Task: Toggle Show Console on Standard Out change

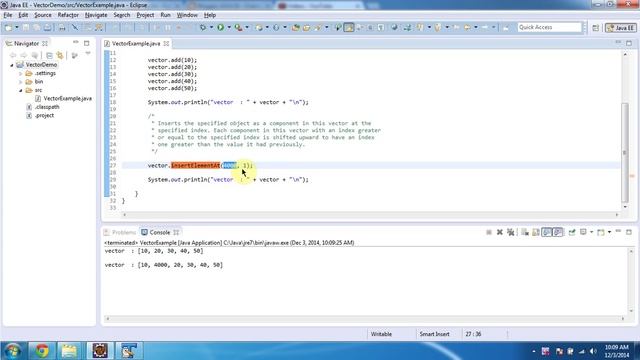Action: [x=547, y=232]
